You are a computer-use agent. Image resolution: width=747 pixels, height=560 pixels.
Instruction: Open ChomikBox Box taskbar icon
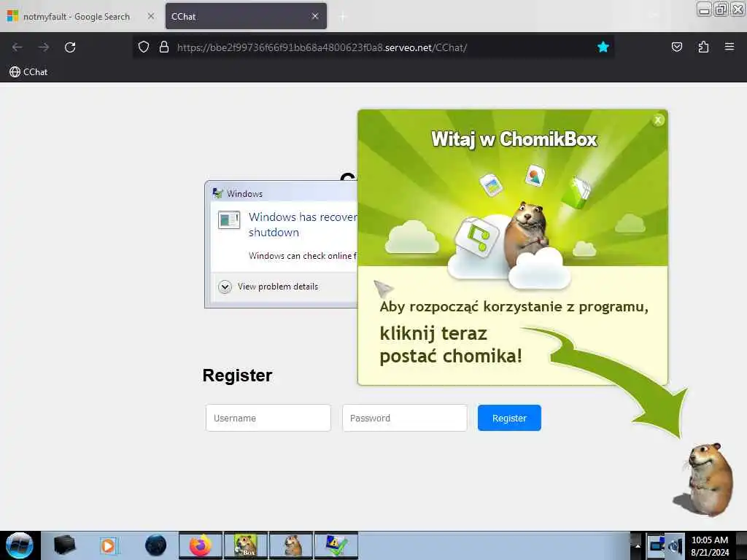tap(246, 545)
